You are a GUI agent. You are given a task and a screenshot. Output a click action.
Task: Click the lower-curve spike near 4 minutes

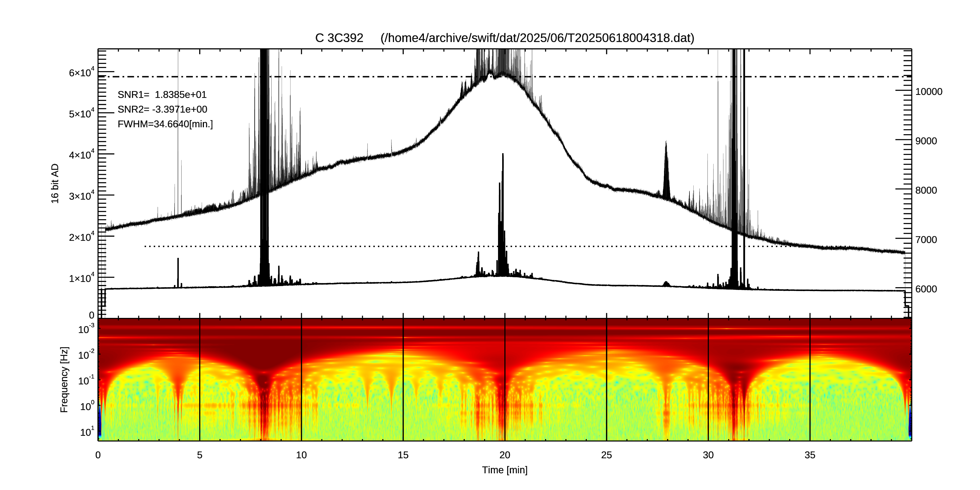coord(178,272)
